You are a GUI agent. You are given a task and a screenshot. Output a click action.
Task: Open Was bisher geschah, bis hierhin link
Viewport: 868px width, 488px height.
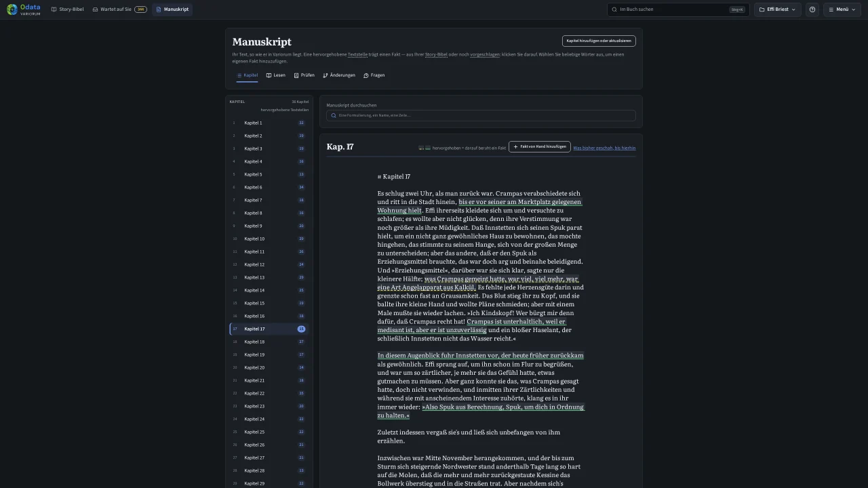pyautogui.click(x=604, y=148)
